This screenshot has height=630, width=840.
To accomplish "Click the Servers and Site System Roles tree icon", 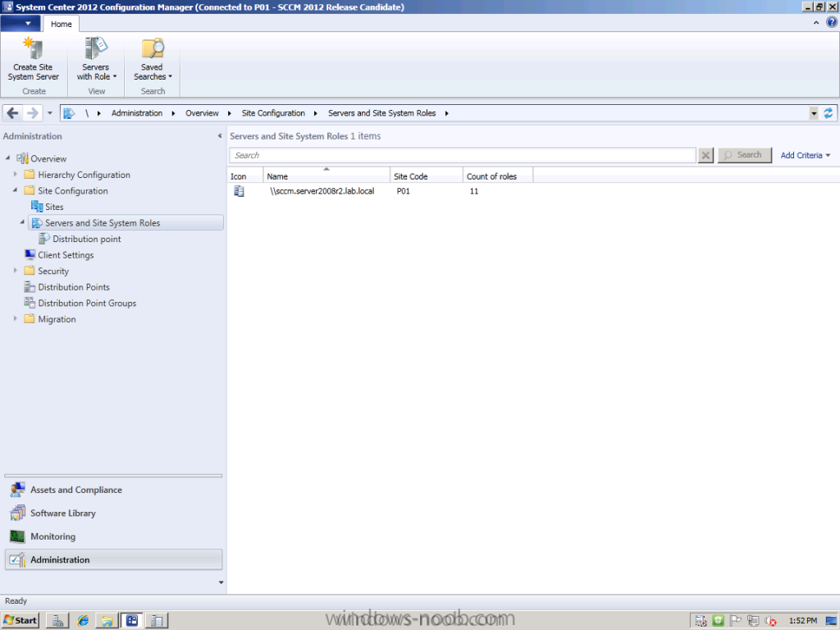I will pos(37,223).
